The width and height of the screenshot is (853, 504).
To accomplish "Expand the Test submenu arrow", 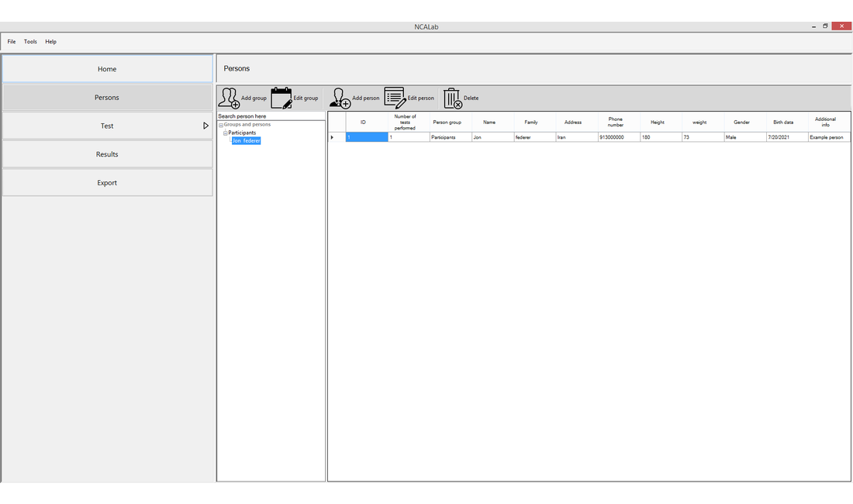I will [x=205, y=126].
